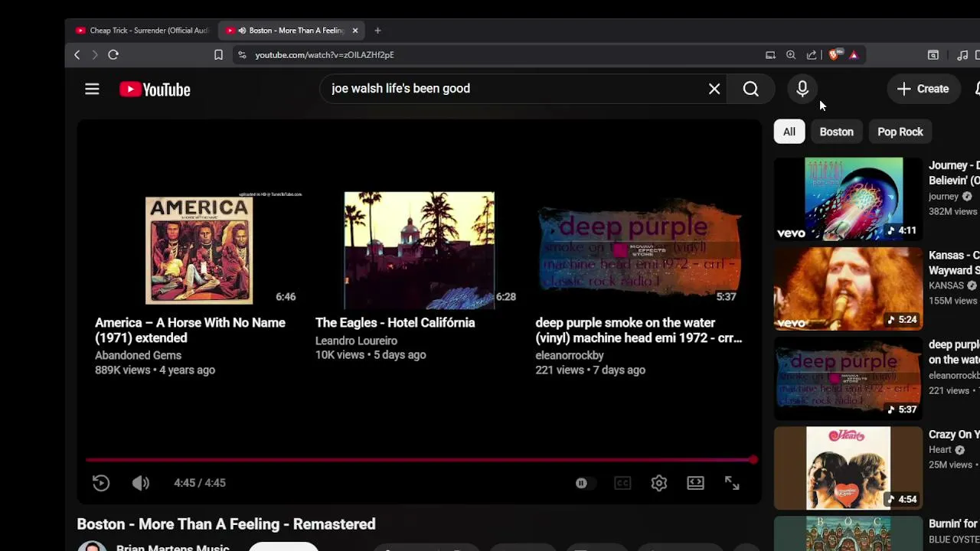The width and height of the screenshot is (980, 551).
Task: Share the page with the address bar share icon
Action: (x=812, y=55)
